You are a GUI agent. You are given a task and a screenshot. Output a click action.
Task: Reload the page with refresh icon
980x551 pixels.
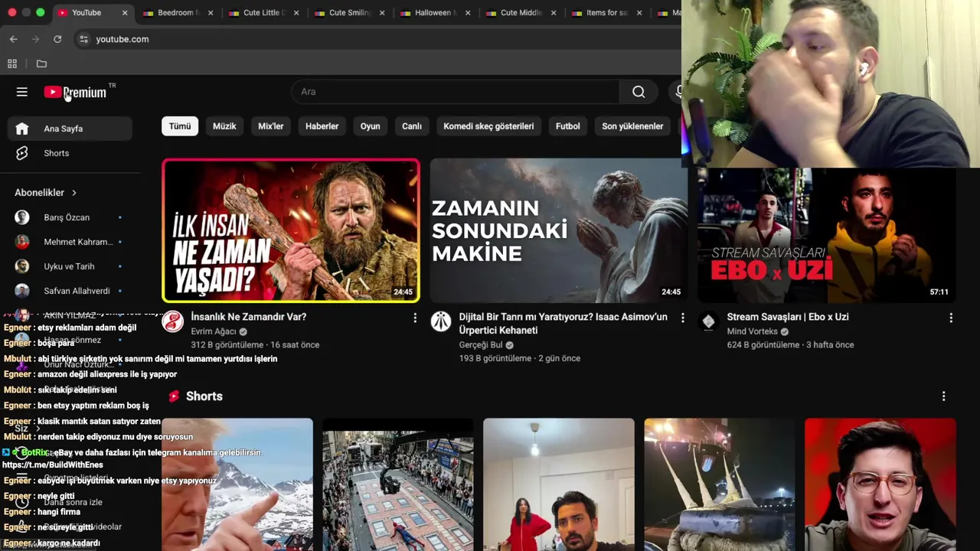57,39
